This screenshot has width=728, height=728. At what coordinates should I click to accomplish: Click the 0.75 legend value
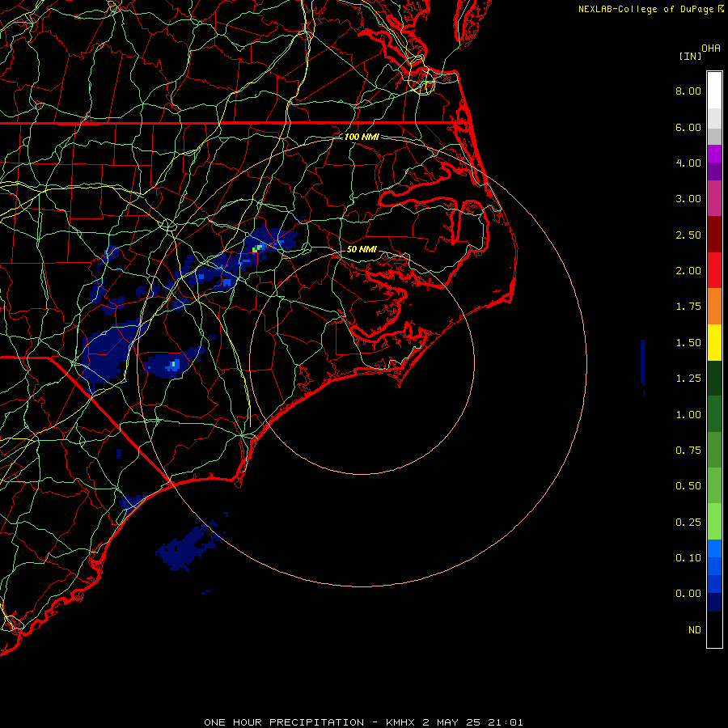coord(688,451)
